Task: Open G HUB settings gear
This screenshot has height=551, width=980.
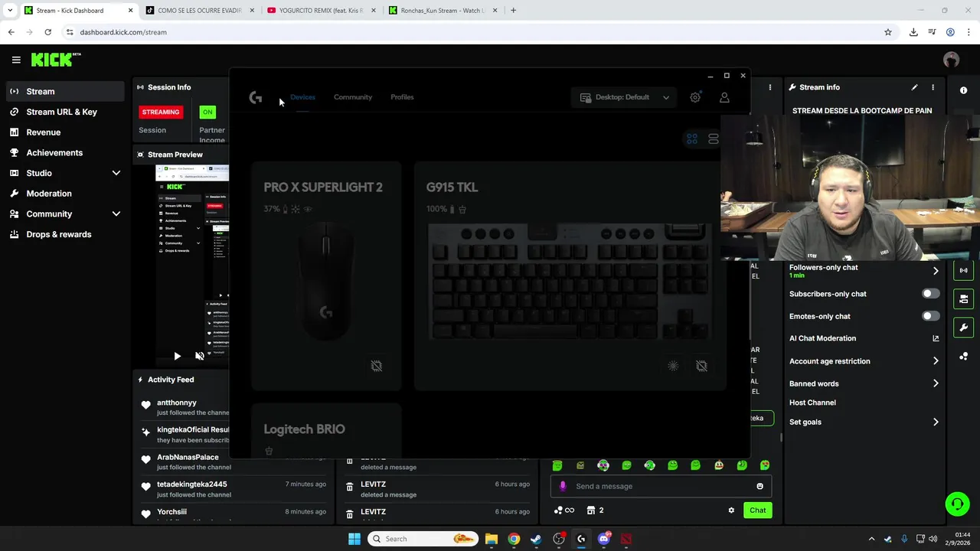Action: (695, 97)
